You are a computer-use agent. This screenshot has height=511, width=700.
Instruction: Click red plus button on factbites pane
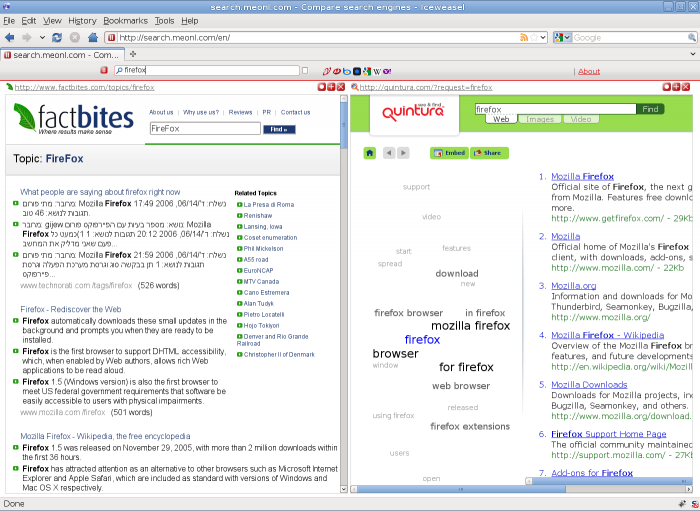331,87
